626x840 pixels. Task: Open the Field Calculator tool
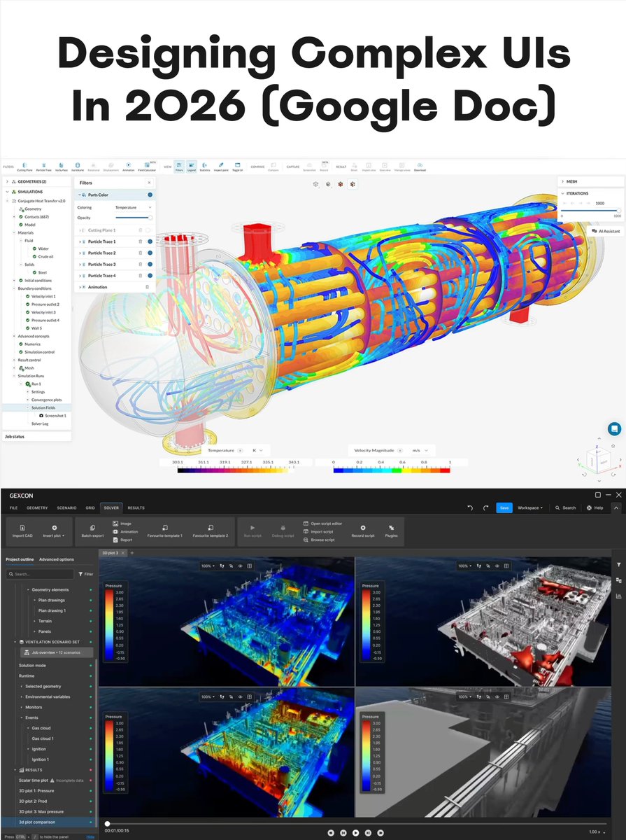(147, 167)
